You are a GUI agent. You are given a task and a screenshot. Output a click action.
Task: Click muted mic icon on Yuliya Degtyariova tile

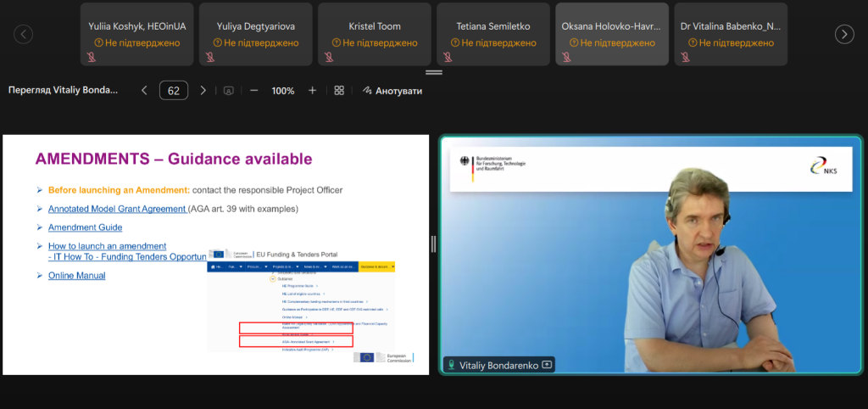210,57
